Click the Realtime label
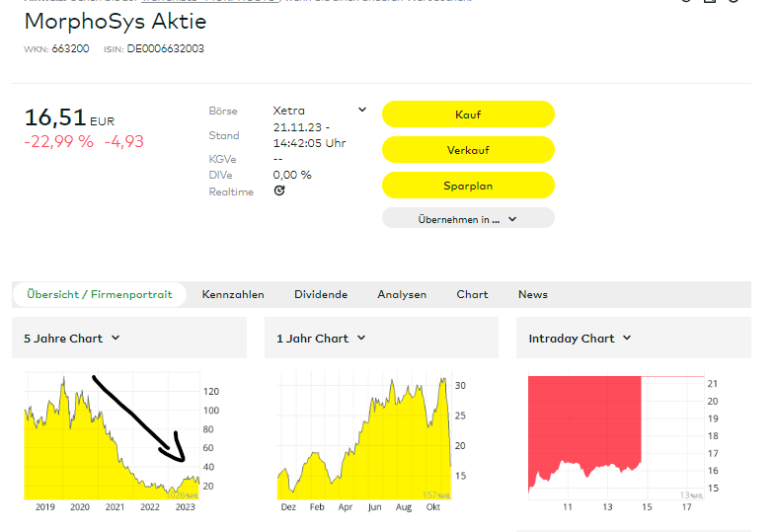The width and height of the screenshot is (776, 532). 231,191
